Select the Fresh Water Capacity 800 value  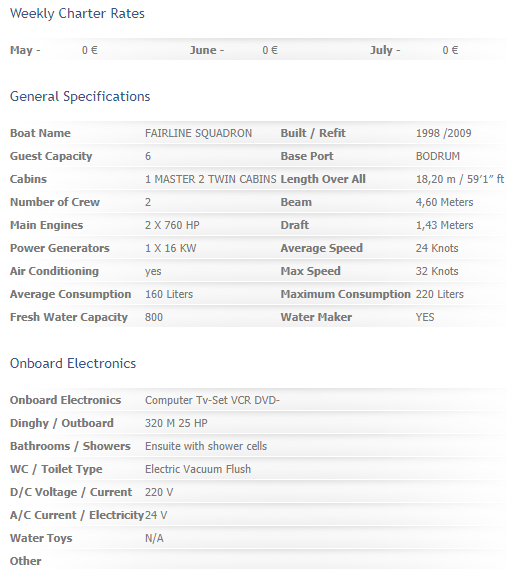(154, 317)
